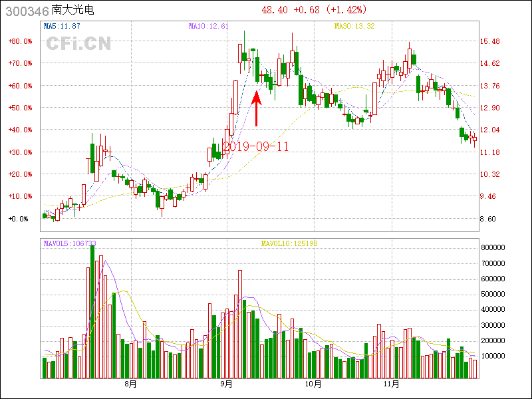The width and height of the screenshot is (532, 399).
Task: Click the MAVOL10 volume average label
Action: coord(289,243)
